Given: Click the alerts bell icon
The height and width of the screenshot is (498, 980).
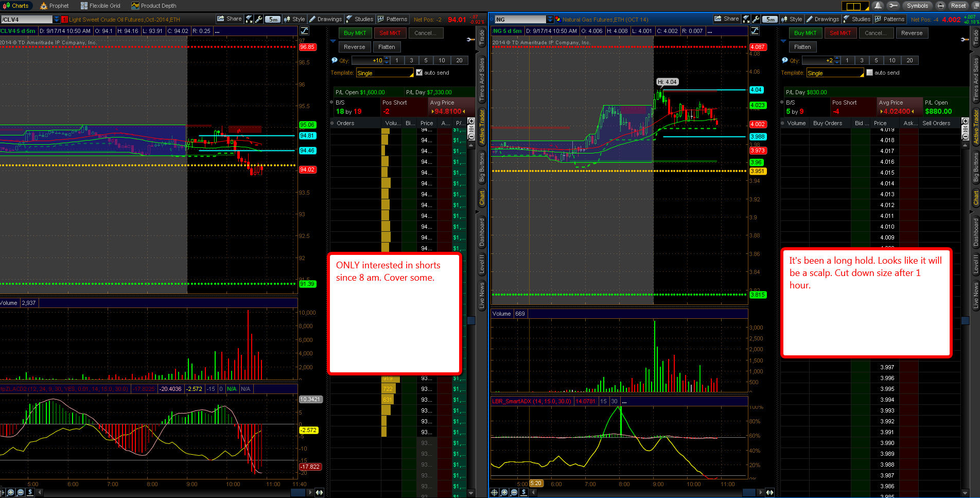Looking at the screenshot, I should pyautogui.click(x=878, y=6).
